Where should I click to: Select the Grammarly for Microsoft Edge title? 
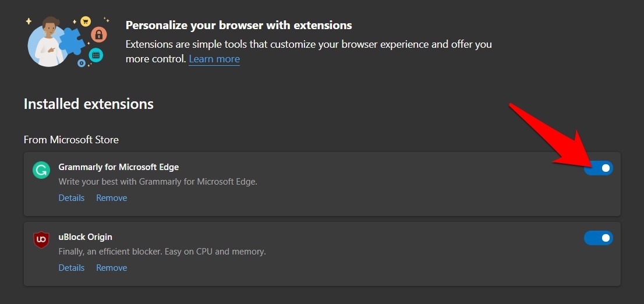[x=118, y=167]
